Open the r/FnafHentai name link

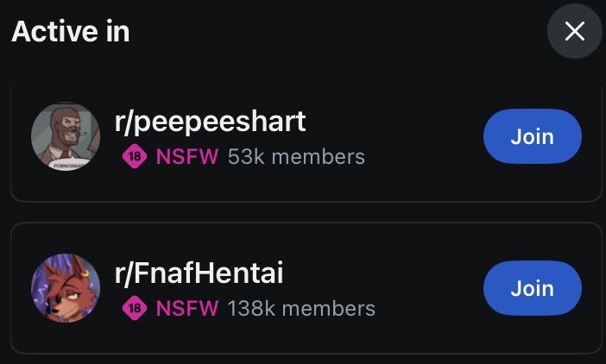199,273
